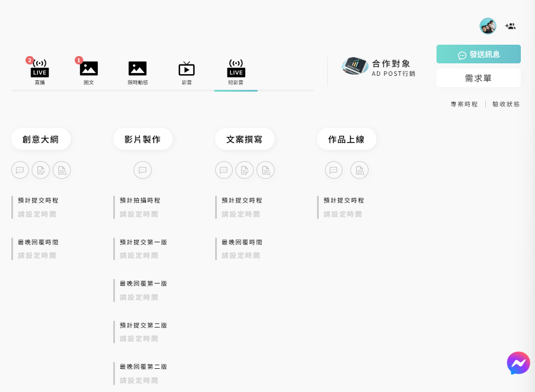The width and height of the screenshot is (535, 392).
Task: Open the AD POST行銷 partner logo
Action: pyautogui.click(x=355, y=66)
